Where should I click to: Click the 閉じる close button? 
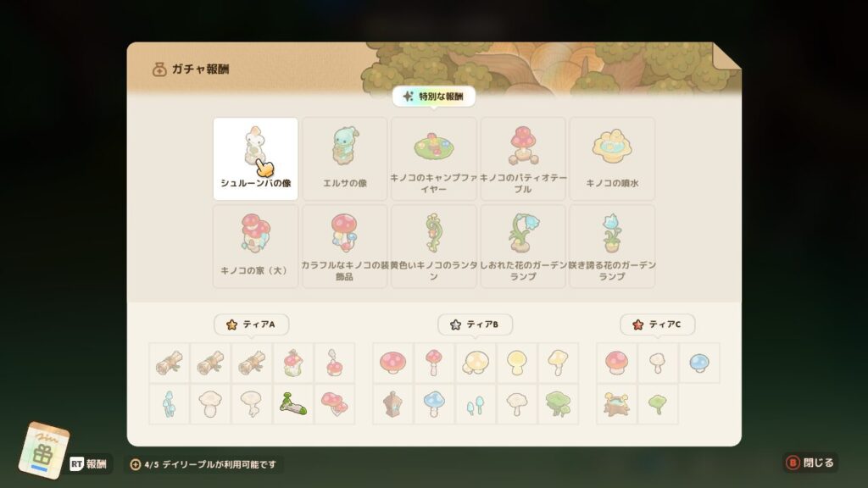point(810,463)
